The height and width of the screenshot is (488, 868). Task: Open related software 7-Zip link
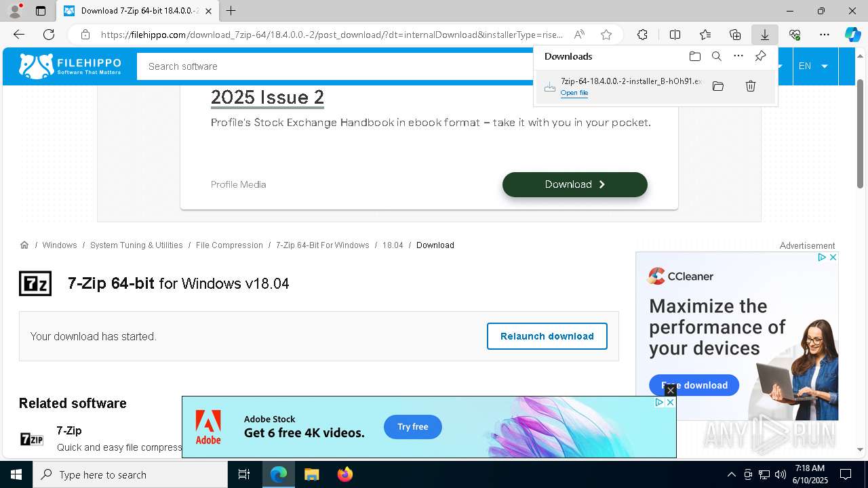click(69, 430)
